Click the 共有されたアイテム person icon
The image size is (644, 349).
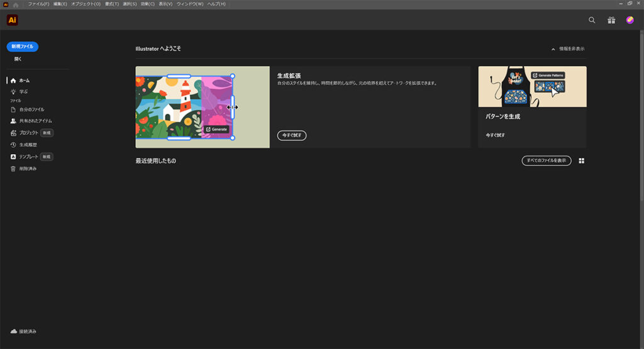point(13,121)
